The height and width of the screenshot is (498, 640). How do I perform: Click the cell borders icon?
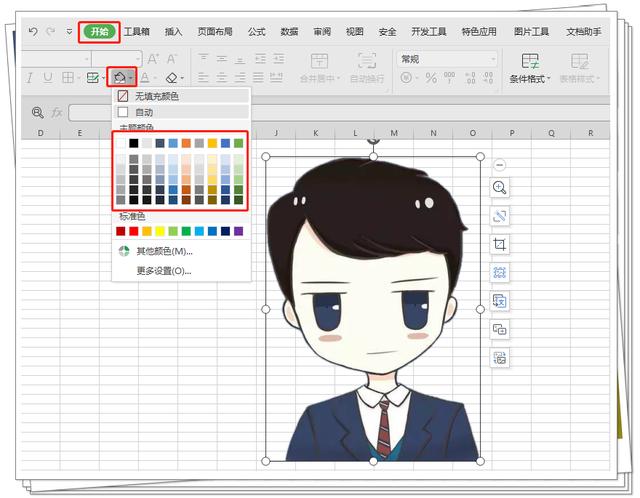tap(68, 78)
